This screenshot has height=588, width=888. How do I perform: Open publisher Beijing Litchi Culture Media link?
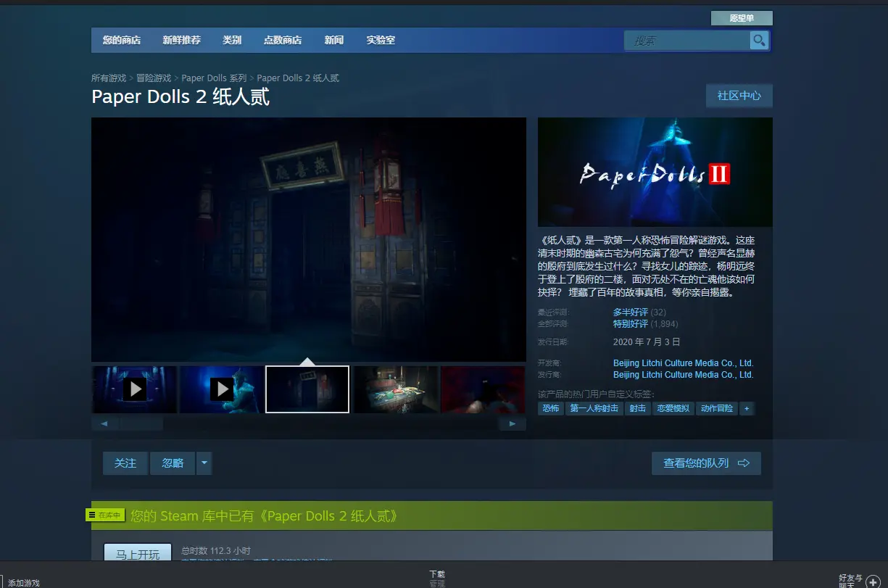(684, 375)
